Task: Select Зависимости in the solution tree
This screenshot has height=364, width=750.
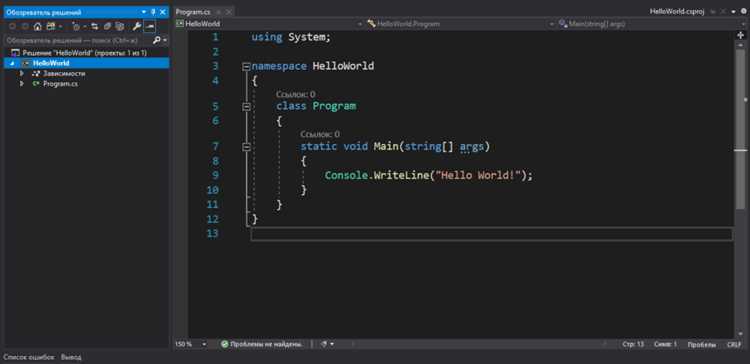Action: click(x=64, y=73)
